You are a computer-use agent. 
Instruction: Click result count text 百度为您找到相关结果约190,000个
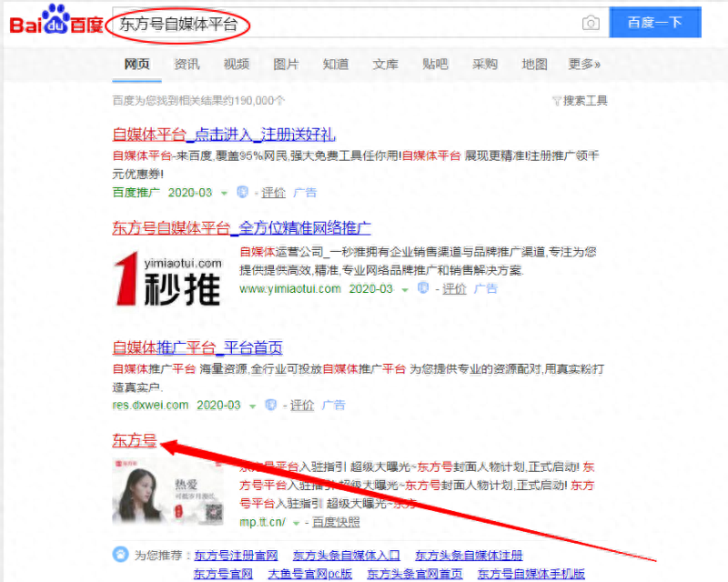[x=198, y=101]
